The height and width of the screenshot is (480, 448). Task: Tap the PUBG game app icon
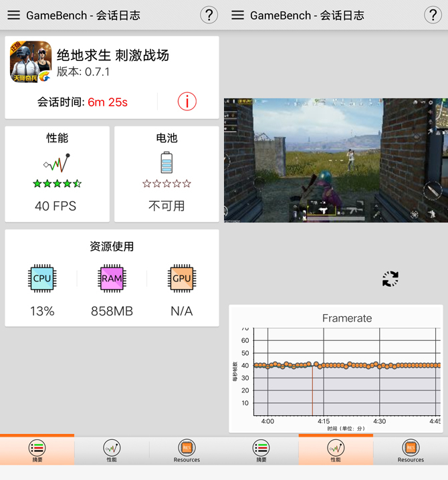click(31, 62)
